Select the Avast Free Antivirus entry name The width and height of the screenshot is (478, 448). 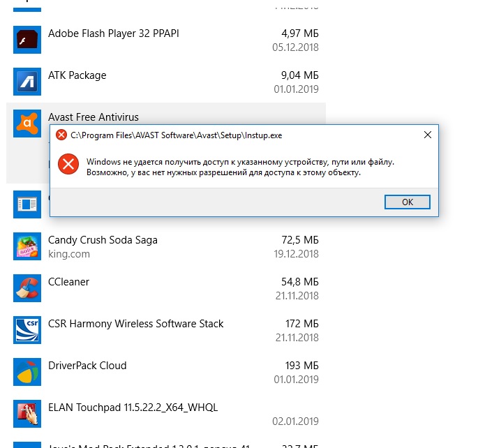point(94,117)
